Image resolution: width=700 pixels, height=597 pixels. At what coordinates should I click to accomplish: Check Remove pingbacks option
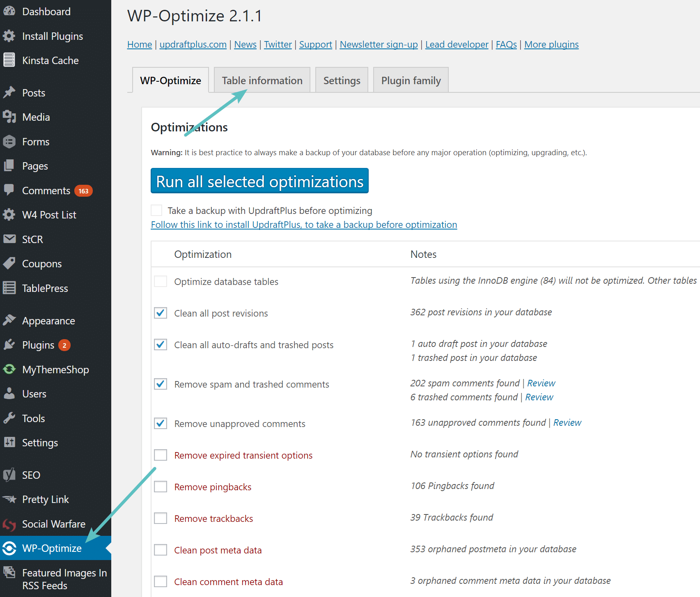point(161,487)
